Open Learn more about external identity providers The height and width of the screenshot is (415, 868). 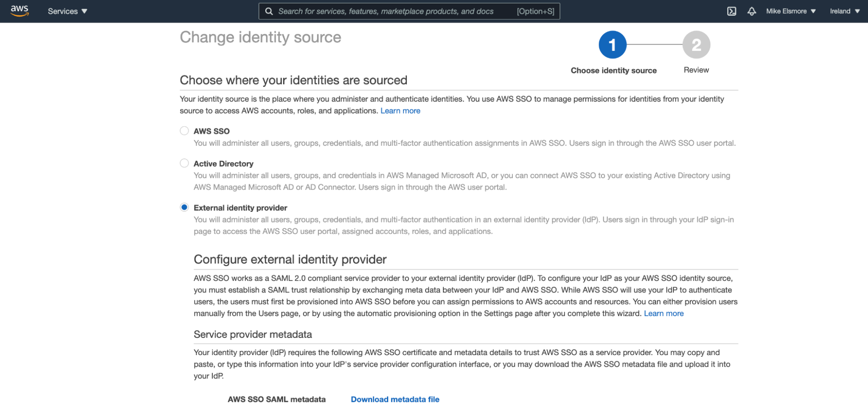[x=663, y=313]
